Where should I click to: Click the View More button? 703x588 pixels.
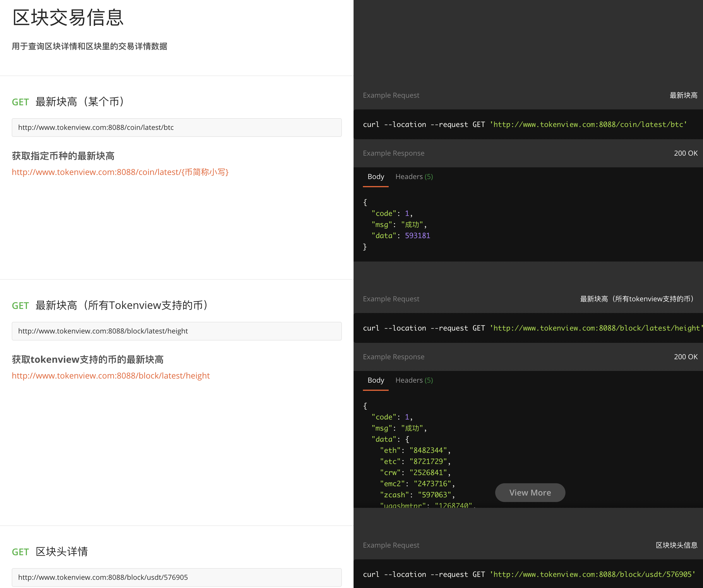tap(530, 493)
